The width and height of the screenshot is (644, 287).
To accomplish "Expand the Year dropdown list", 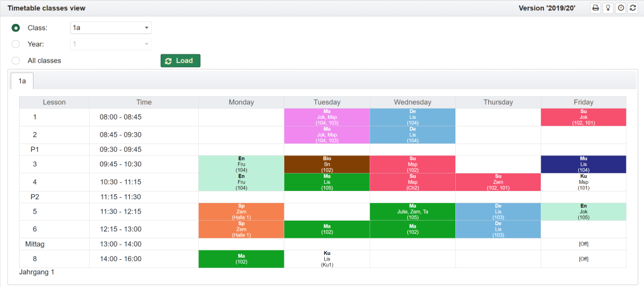I will coord(110,44).
